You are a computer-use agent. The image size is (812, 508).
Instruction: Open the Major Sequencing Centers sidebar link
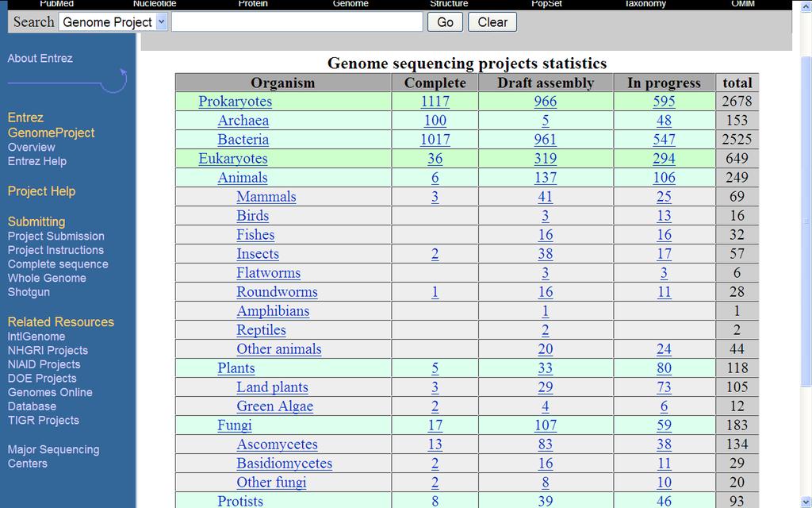(x=53, y=456)
